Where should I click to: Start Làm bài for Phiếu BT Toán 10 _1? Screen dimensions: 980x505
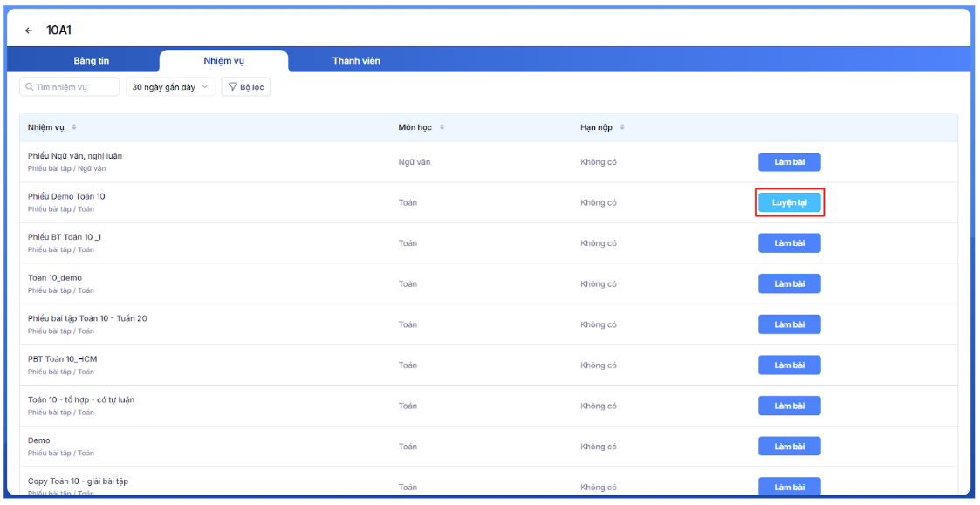coord(789,243)
